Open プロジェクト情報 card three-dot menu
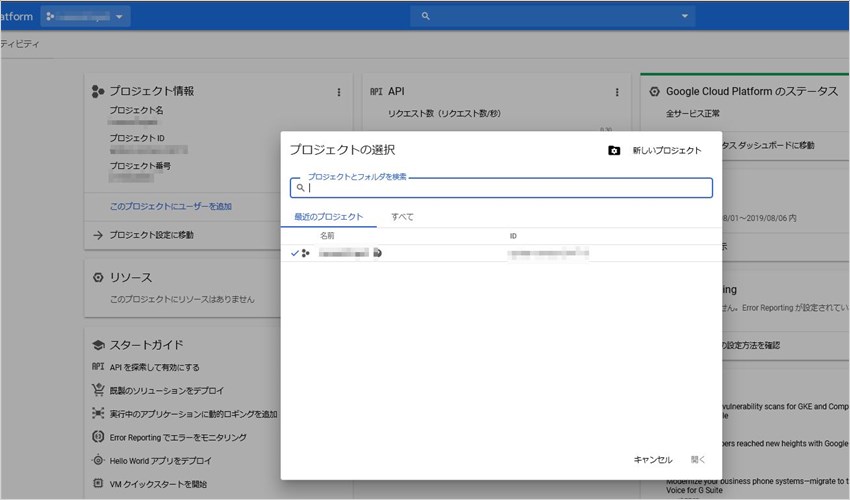 click(x=339, y=92)
